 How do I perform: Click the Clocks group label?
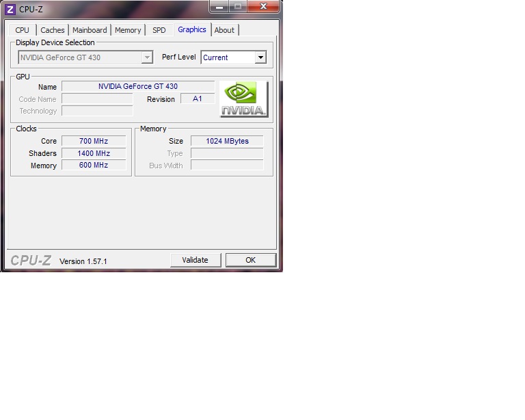point(26,129)
